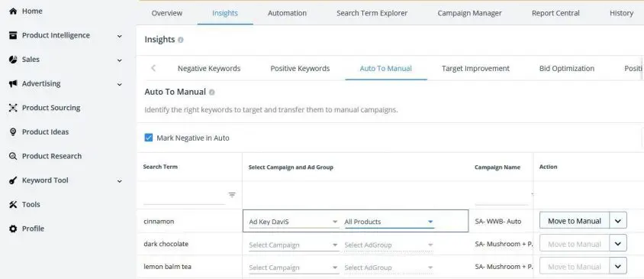Click the Home house icon in sidebar
This screenshot has height=279, width=644.
point(13,11)
